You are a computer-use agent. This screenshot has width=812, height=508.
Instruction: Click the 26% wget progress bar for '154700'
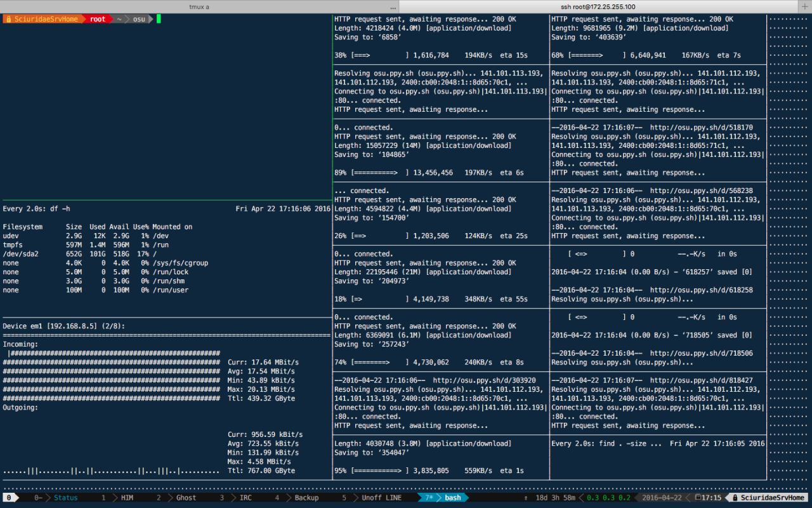pyautogui.click(x=379, y=236)
